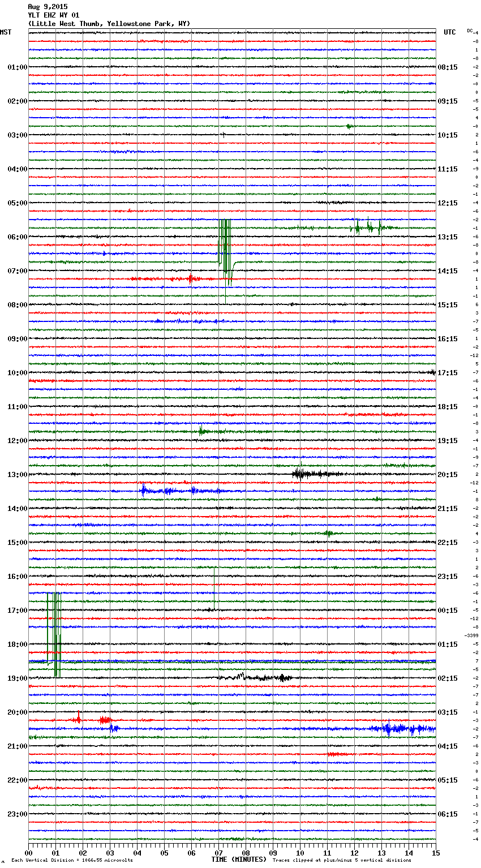Click the '06:15' UTC time label
Image resolution: width=481 pixels, height=868 pixels.
click(x=448, y=814)
